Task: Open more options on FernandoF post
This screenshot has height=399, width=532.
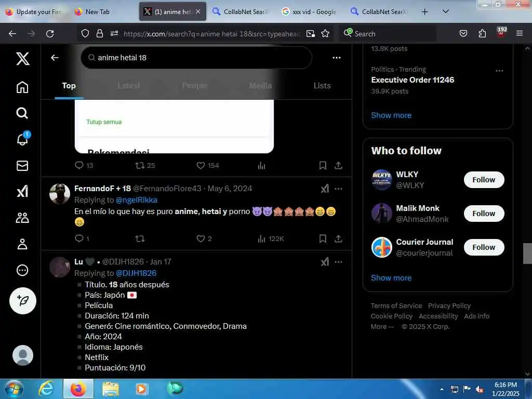Action: (x=338, y=189)
